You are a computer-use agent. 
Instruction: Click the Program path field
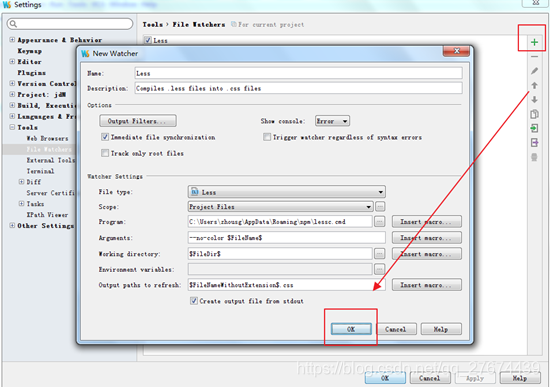coord(280,222)
